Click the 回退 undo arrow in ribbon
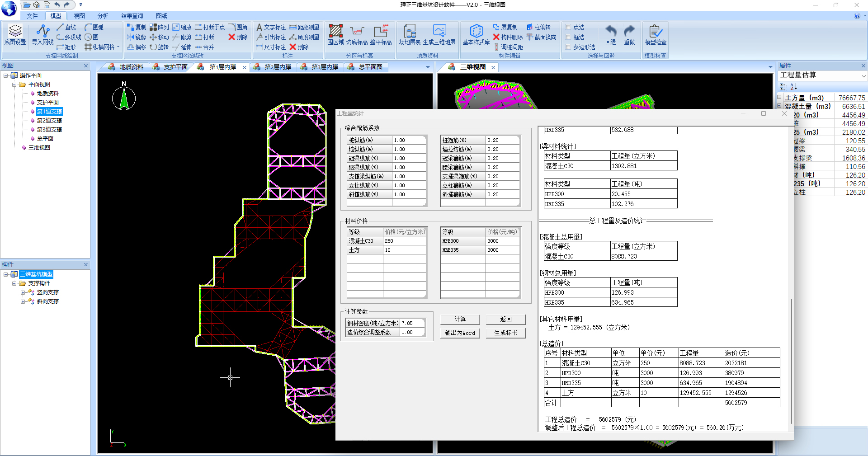The width and height of the screenshot is (868, 456). 611,34
